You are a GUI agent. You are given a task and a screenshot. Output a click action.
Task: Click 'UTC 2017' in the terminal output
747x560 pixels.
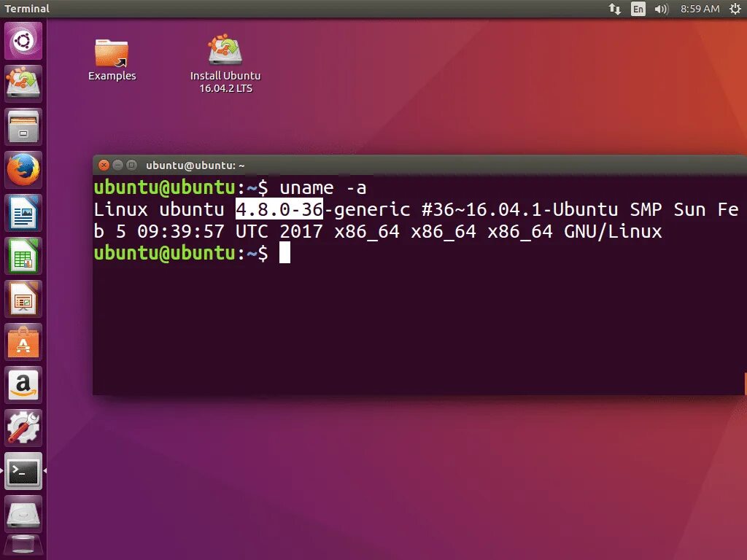[279, 231]
